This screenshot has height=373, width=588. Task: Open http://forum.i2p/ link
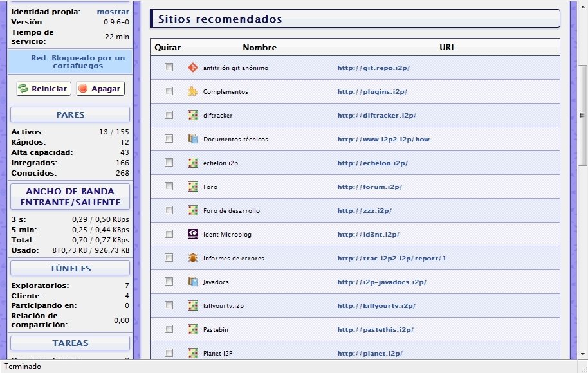click(x=370, y=186)
